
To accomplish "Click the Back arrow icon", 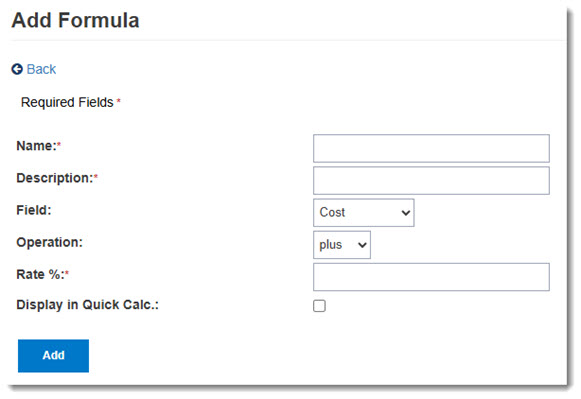I will (x=17, y=69).
